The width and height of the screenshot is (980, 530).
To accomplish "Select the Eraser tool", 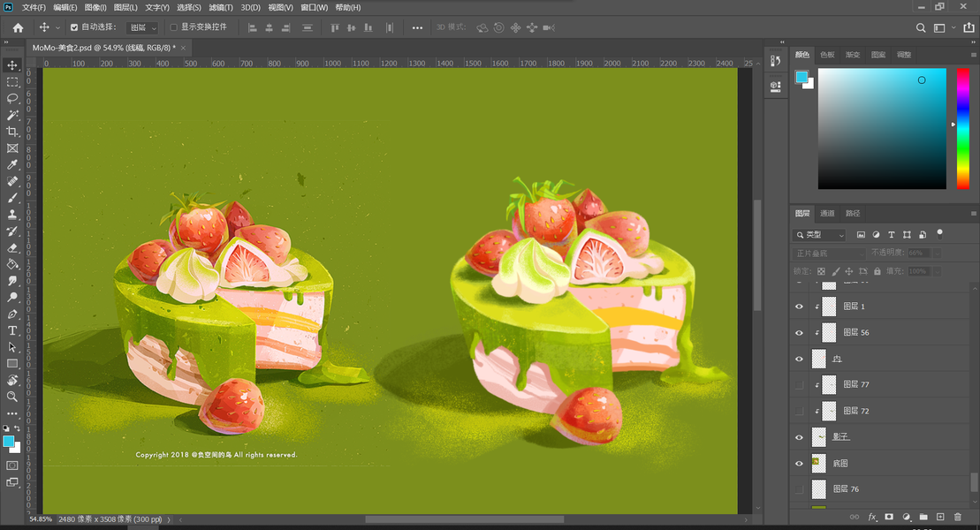I will click(x=11, y=247).
